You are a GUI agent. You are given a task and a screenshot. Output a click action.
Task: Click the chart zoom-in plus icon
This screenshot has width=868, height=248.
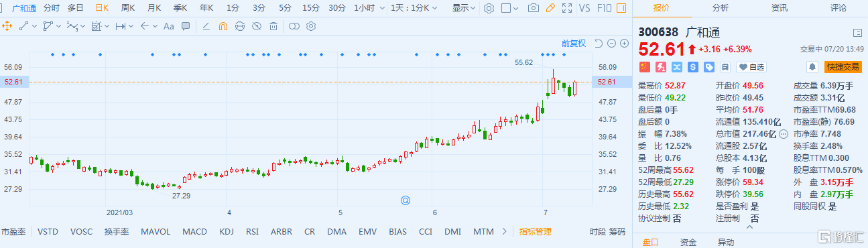624,43
